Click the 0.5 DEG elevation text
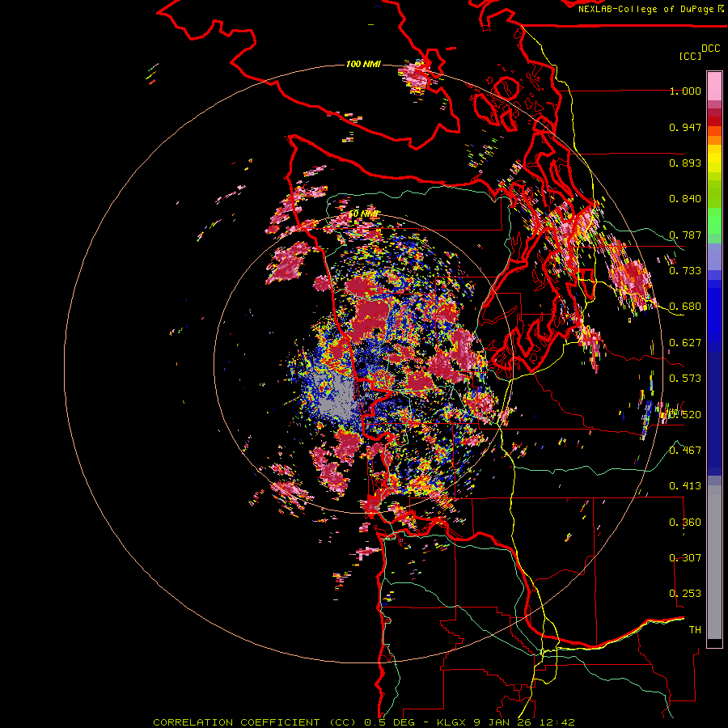728x728 pixels. coord(388,722)
